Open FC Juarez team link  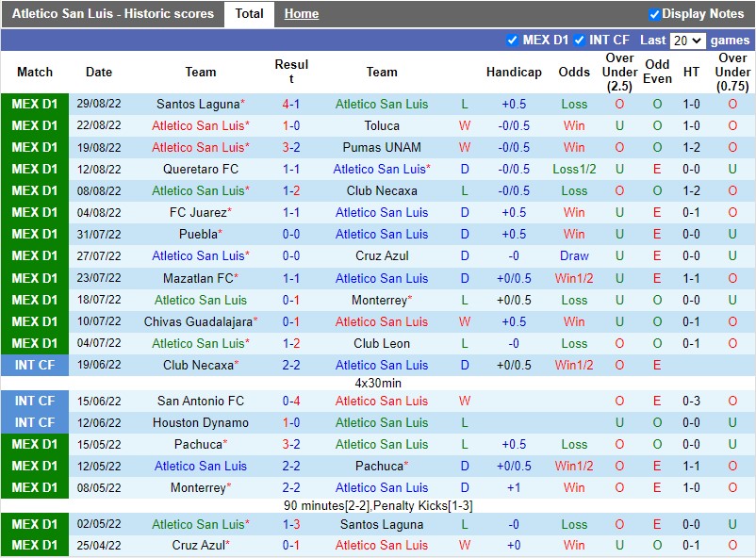198,213
